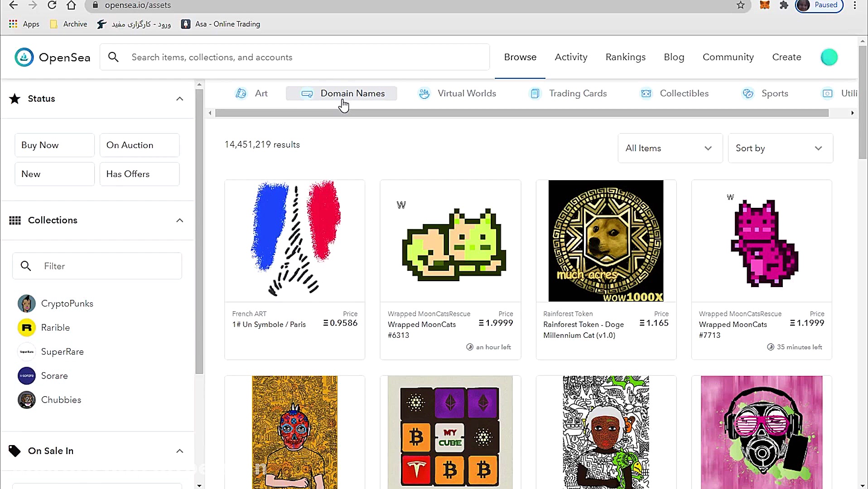The height and width of the screenshot is (489, 868).
Task: Open the Create nav tab
Action: click(x=786, y=57)
